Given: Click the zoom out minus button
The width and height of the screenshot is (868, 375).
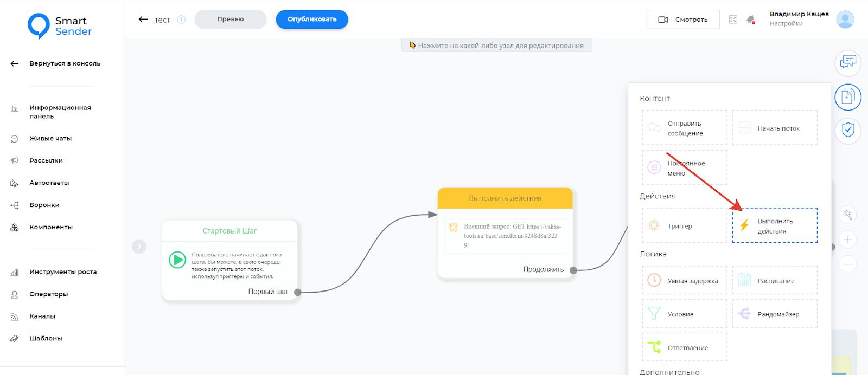Looking at the screenshot, I should coord(847,264).
